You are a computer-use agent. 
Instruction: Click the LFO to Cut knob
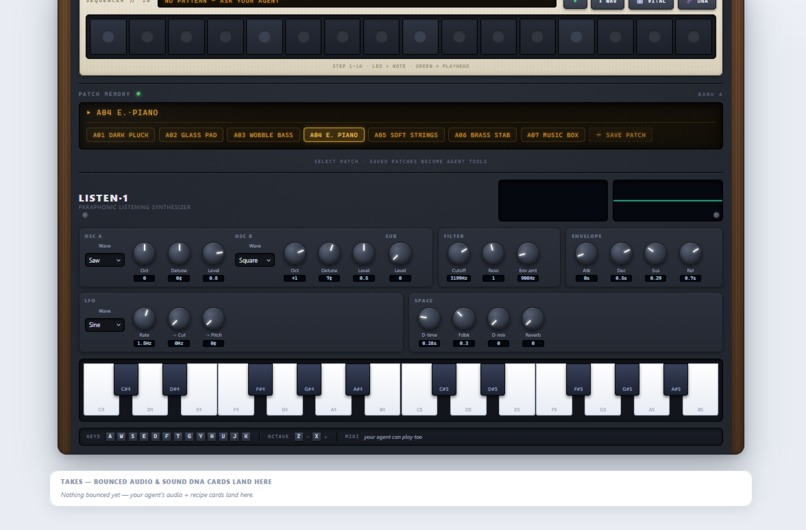(x=179, y=319)
